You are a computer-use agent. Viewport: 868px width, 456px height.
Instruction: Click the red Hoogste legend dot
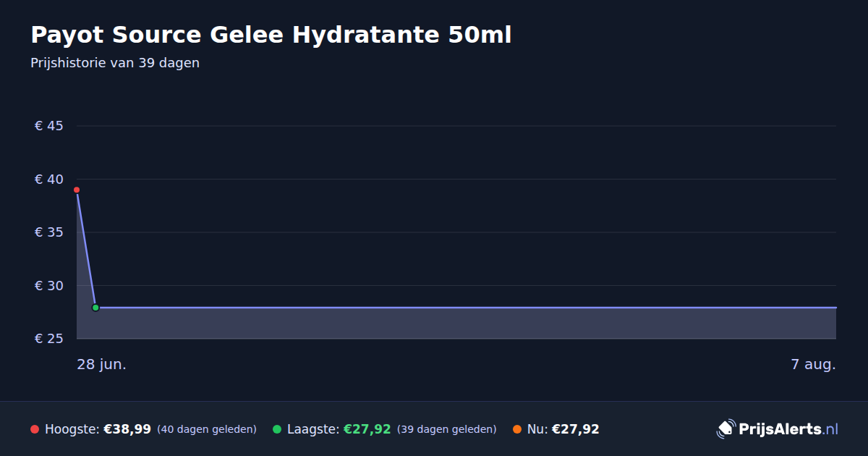pyautogui.click(x=35, y=429)
